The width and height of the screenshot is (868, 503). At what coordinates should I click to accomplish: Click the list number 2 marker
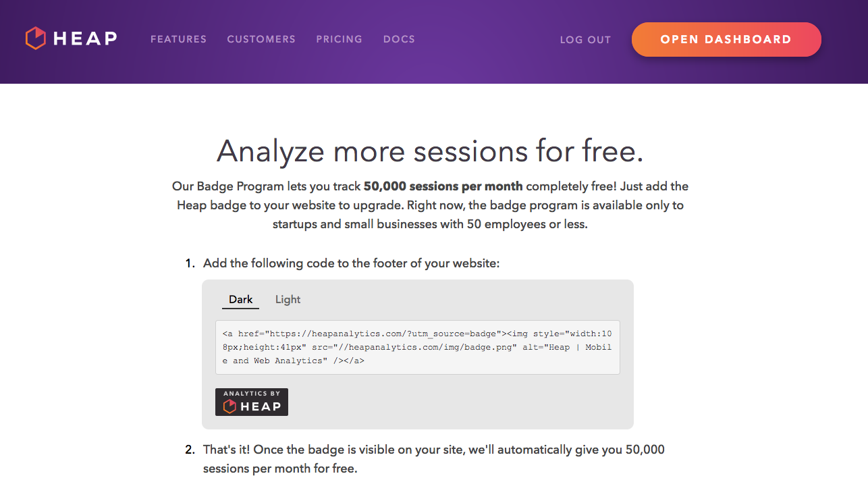pos(190,450)
